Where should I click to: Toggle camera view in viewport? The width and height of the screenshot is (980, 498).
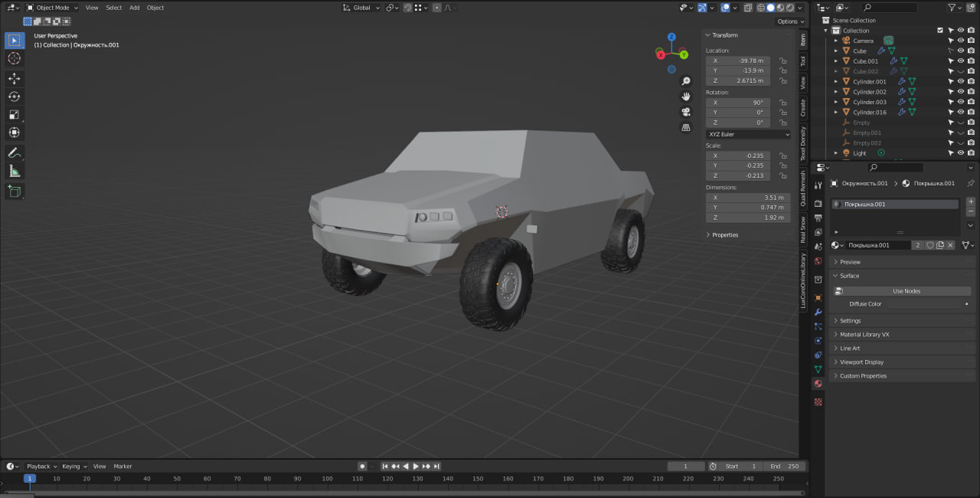point(686,112)
